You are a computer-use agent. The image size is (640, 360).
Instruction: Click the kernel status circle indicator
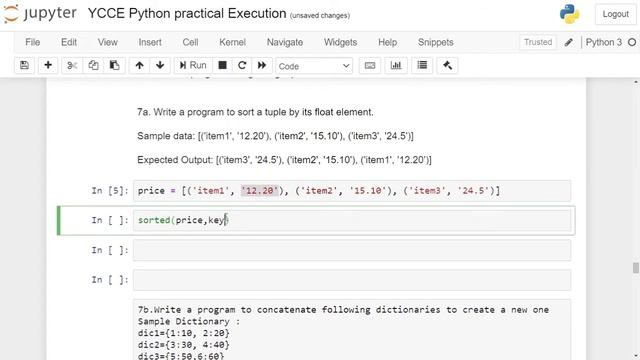tap(632, 42)
